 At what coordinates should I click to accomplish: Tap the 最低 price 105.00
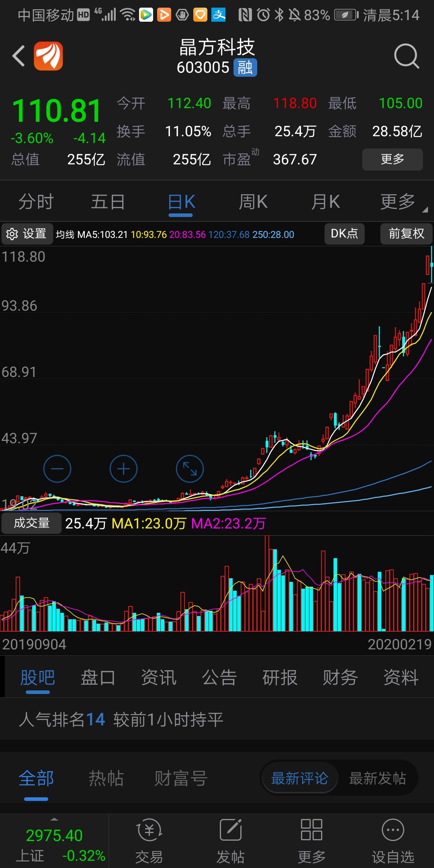coord(401,103)
